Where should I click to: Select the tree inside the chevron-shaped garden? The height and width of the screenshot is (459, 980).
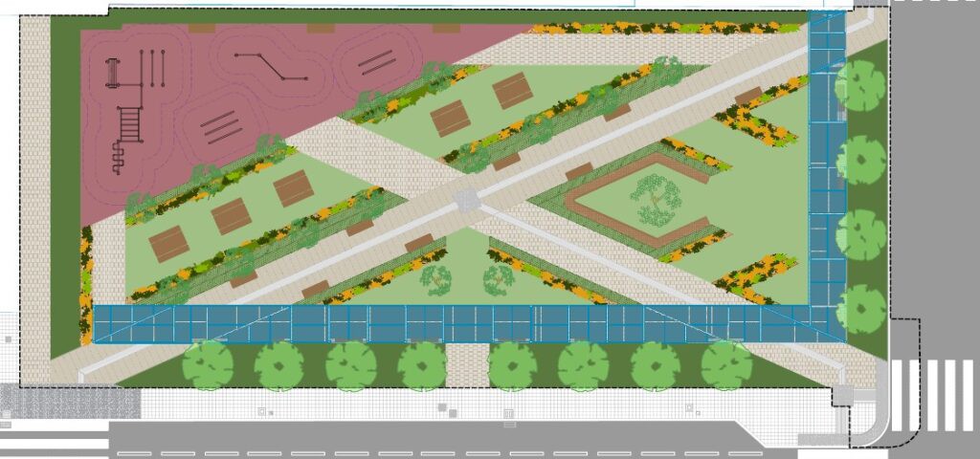(656, 198)
